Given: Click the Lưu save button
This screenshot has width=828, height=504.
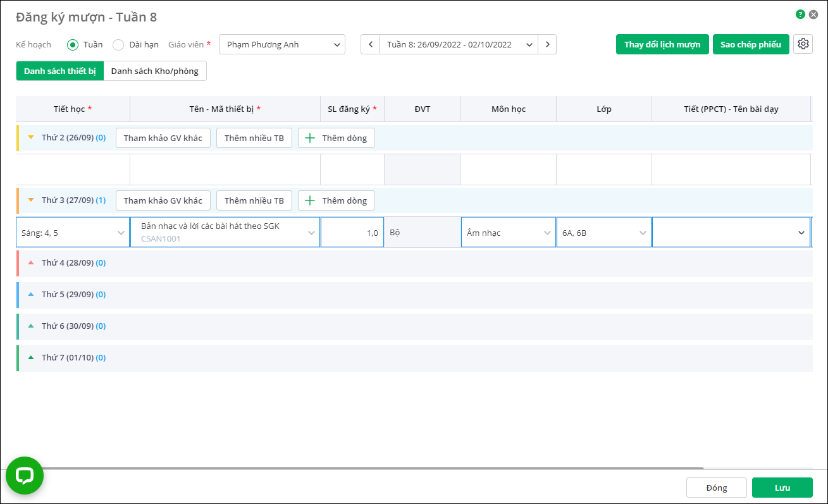Looking at the screenshot, I should 782,488.
